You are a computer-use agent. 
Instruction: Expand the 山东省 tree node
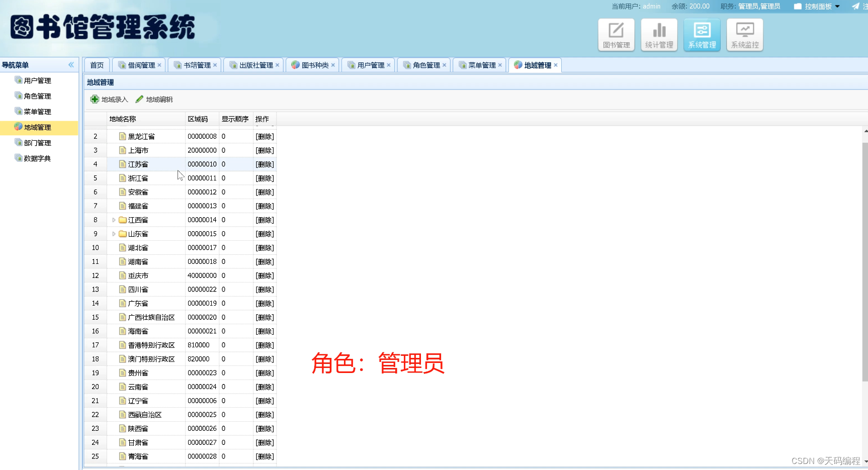[x=114, y=234]
